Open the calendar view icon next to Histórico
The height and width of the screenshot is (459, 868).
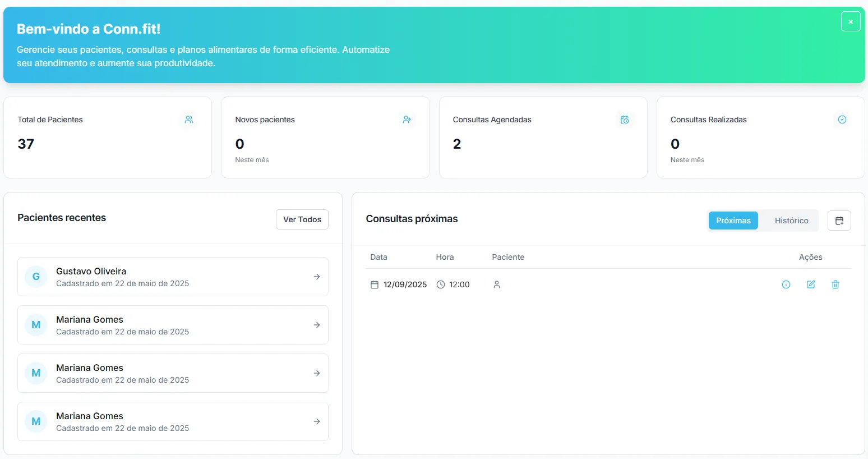(839, 220)
